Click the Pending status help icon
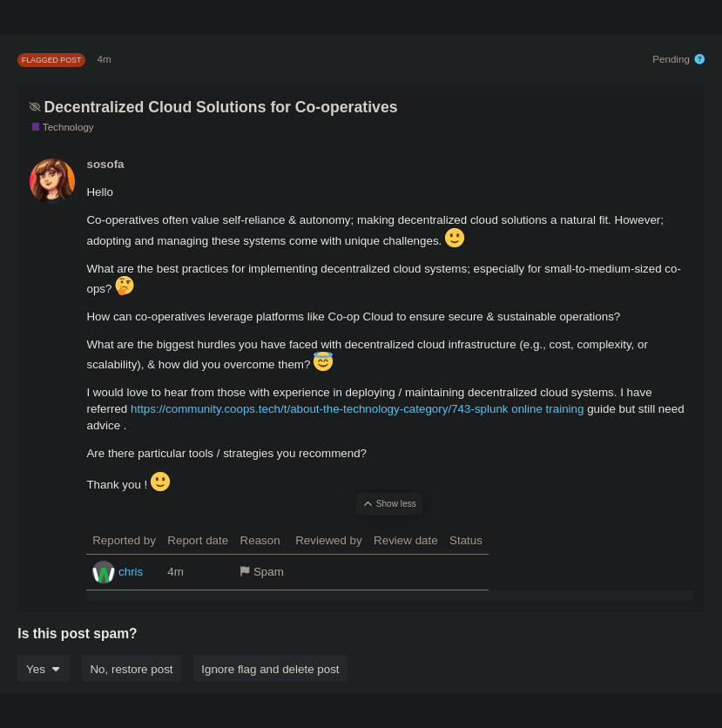722x728 pixels. click(x=699, y=59)
